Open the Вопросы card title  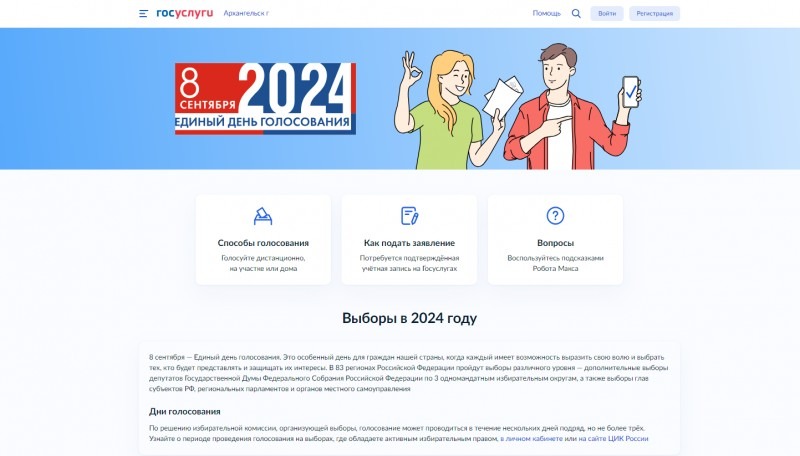coord(555,243)
